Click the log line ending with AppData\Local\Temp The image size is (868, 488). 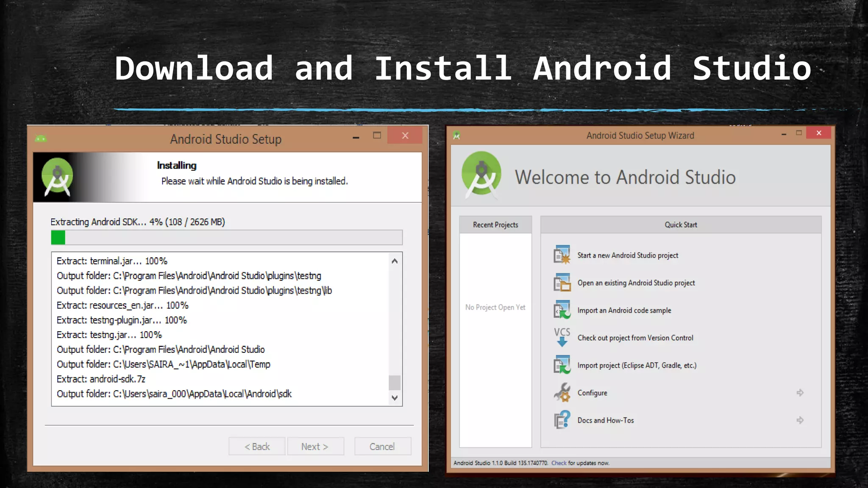pos(163,364)
